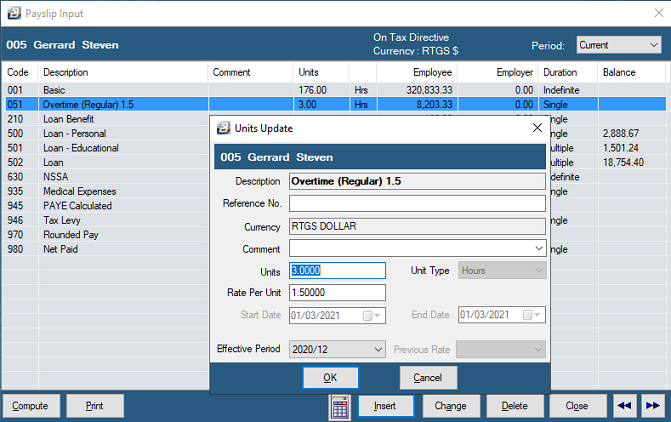671x422 pixels.
Task: Click the balance value 2,888.67
Action: click(621, 134)
